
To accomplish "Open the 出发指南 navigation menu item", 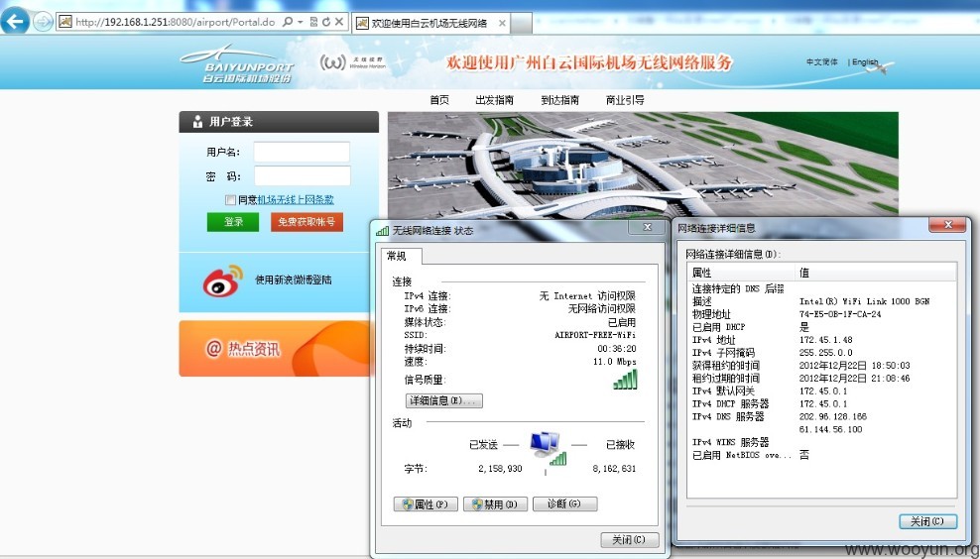I will 494,100.
